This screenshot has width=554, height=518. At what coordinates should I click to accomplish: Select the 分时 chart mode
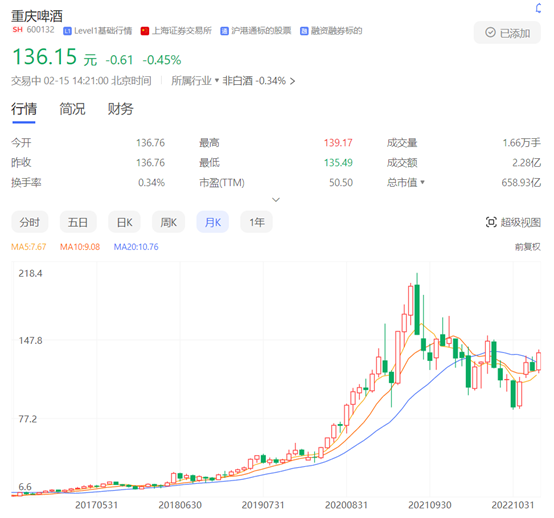(x=30, y=222)
